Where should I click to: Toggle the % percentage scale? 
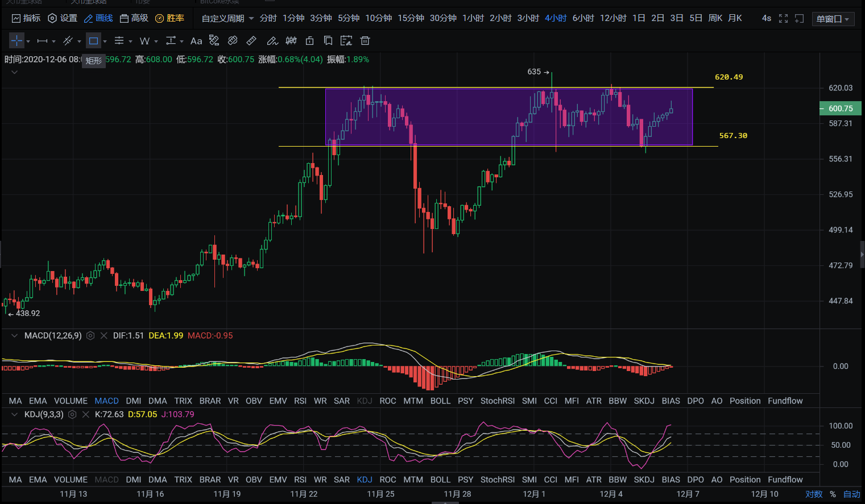[x=833, y=494]
